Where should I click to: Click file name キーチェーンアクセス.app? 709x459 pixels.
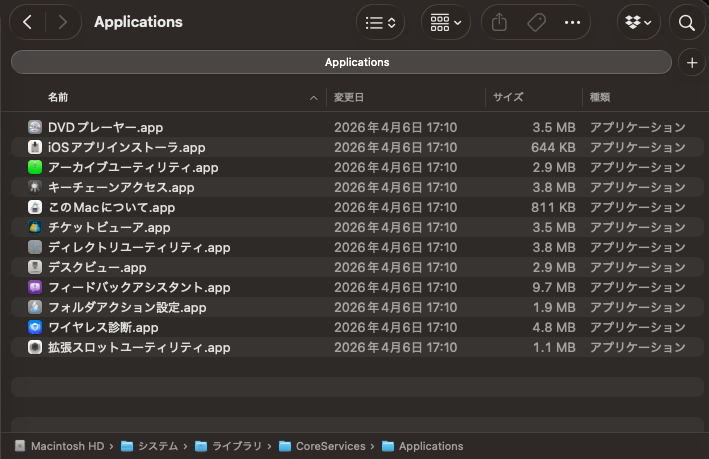click(121, 187)
